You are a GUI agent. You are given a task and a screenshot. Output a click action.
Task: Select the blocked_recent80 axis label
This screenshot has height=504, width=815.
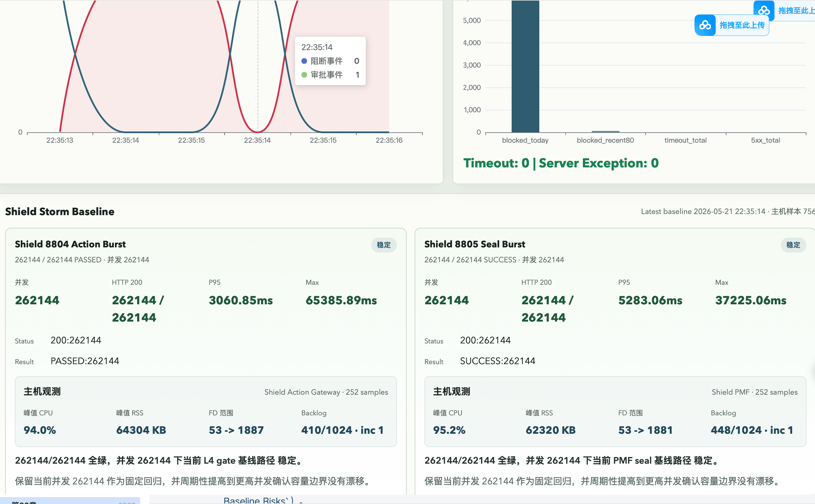[x=605, y=140]
